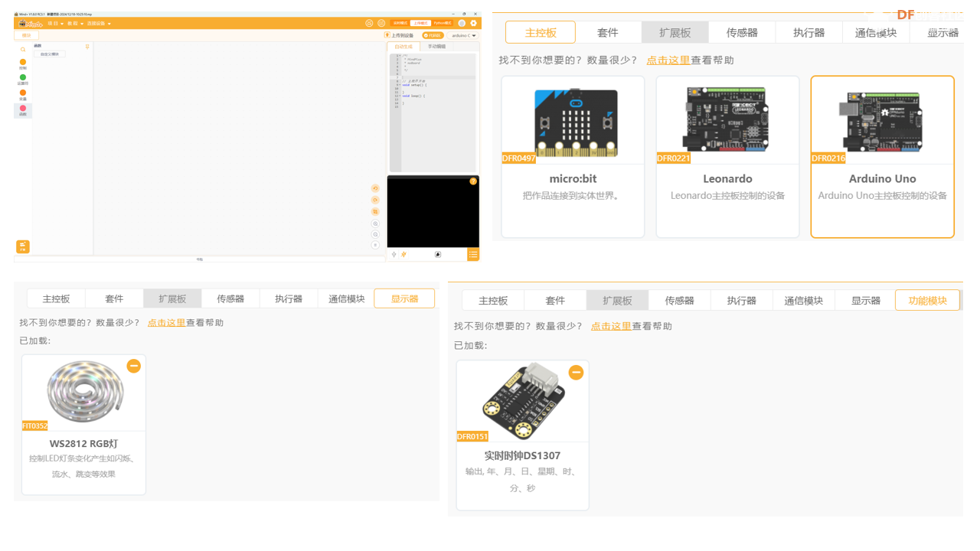The width and height of the screenshot is (980, 551).
Task: Select 扩展板 tab in the DS1307 panel
Action: point(617,300)
